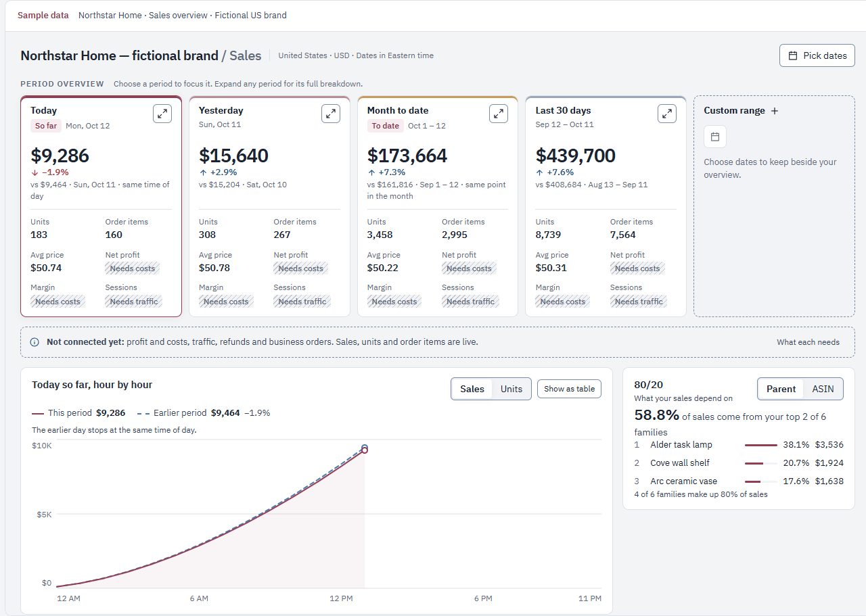Click Today's −1.9% change indicator
This screenshot has width=866, height=616.
point(50,172)
